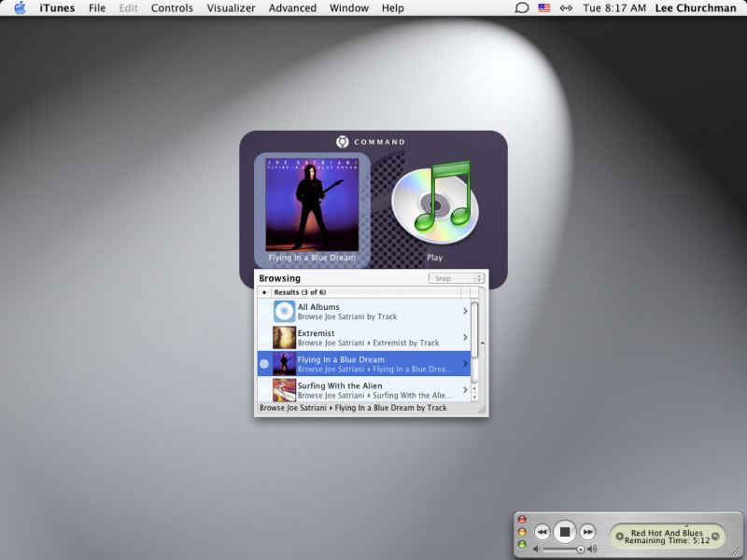Skip forward with the fast-forward button

(x=587, y=532)
